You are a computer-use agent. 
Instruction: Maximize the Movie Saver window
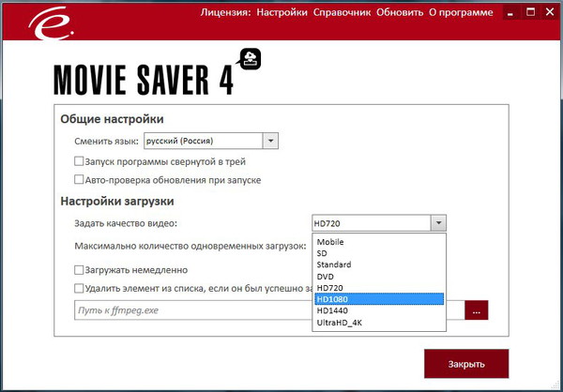click(x=531, y=13)
